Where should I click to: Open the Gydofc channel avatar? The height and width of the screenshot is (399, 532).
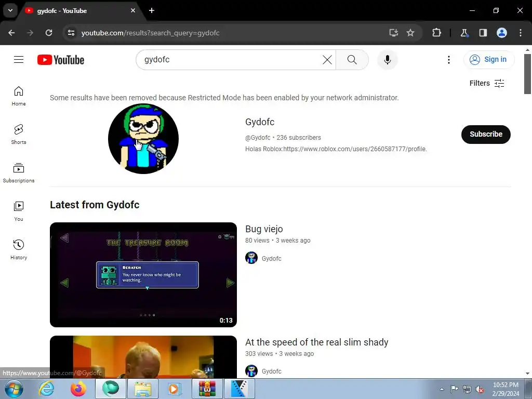[x=143, y=139]
